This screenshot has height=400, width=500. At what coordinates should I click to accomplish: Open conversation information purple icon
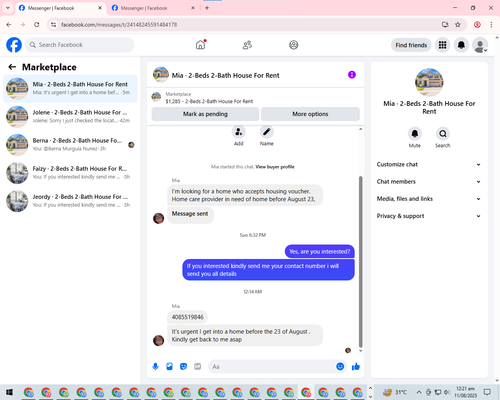tap(352, 75)
